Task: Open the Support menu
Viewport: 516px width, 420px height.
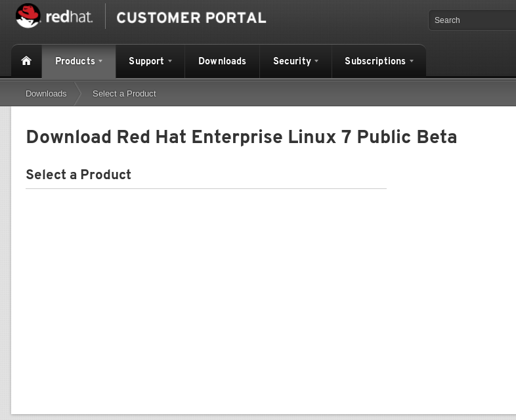Action: pyautogui.click(x=150, y=61)
